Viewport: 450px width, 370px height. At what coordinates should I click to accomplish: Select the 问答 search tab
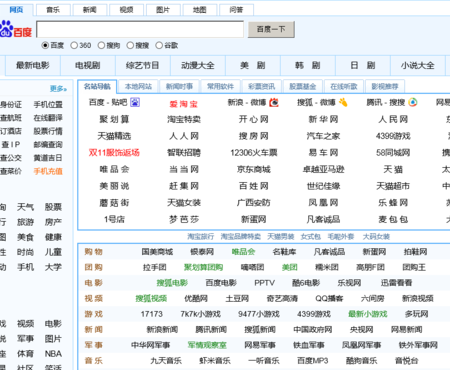[236, 10]
